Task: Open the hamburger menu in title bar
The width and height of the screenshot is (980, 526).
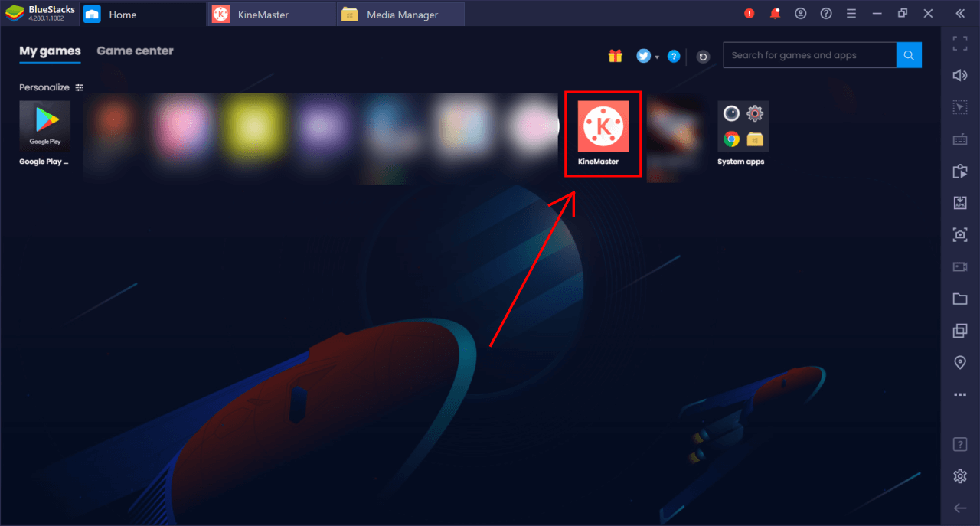Action: (851, 14)
